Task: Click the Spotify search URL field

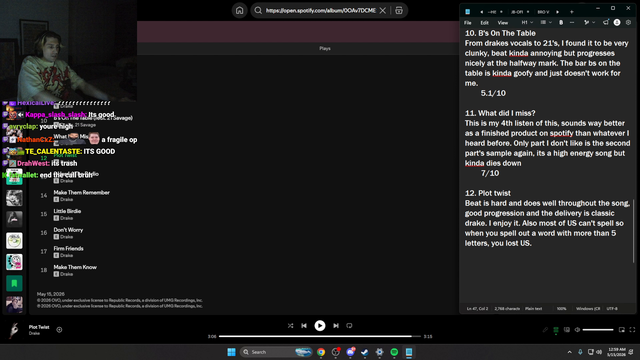Action: (x=320, y=11)
